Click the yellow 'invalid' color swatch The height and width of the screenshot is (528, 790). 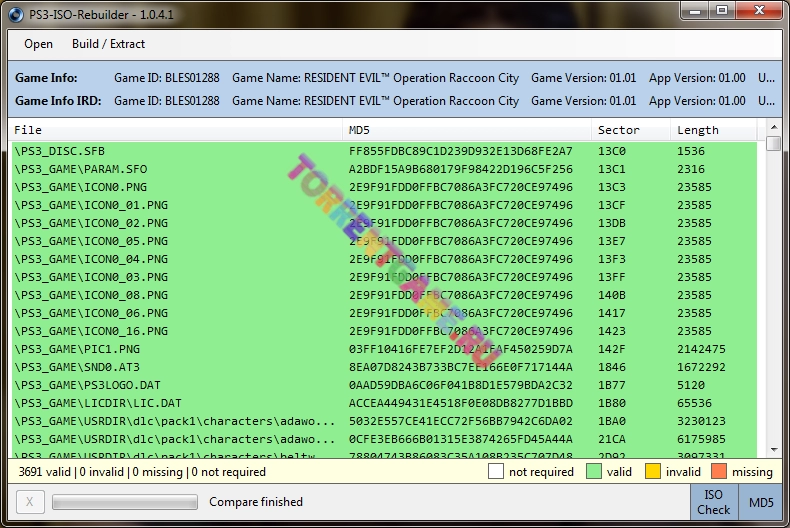click(653, 472)
